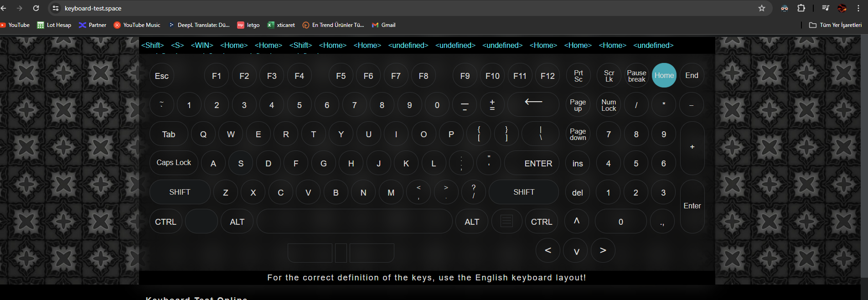
Task: Click the Num Lock key
Action: (609, 105)
